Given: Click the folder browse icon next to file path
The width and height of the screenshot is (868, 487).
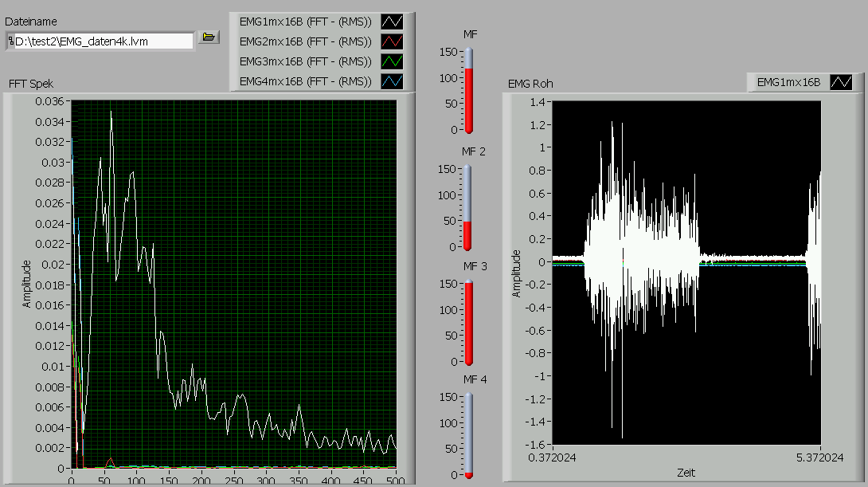Looking at the screenshot, I should click(x=209, y=37).
